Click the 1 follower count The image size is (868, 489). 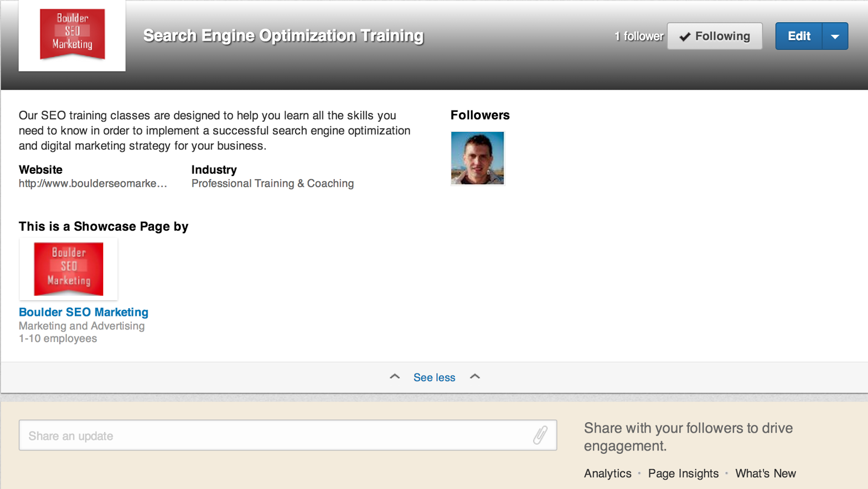coord(639,36)
